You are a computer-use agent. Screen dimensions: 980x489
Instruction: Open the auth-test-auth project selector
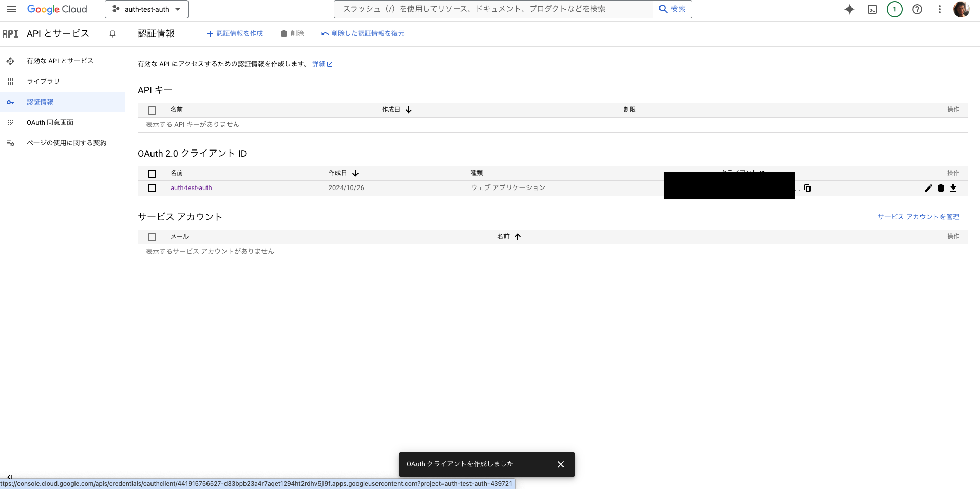tap(146, 9)
